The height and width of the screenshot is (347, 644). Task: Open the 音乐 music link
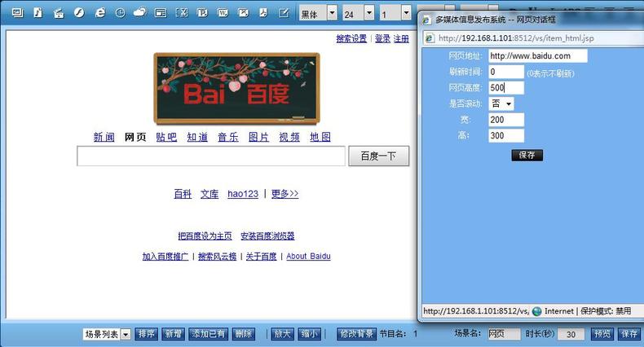coord(228,137)
